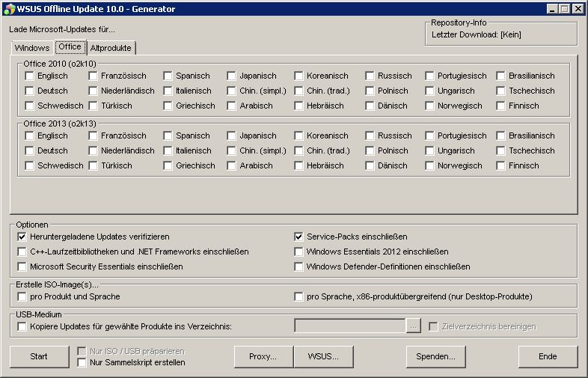Viewport: 588px width, 378px height.
Task: Tick Brasilianisch in Office 2013
Action: click(500, 135)
